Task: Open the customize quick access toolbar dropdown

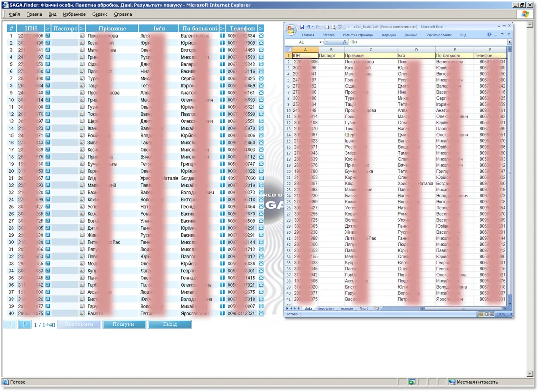Action: (x=349, y=27)
